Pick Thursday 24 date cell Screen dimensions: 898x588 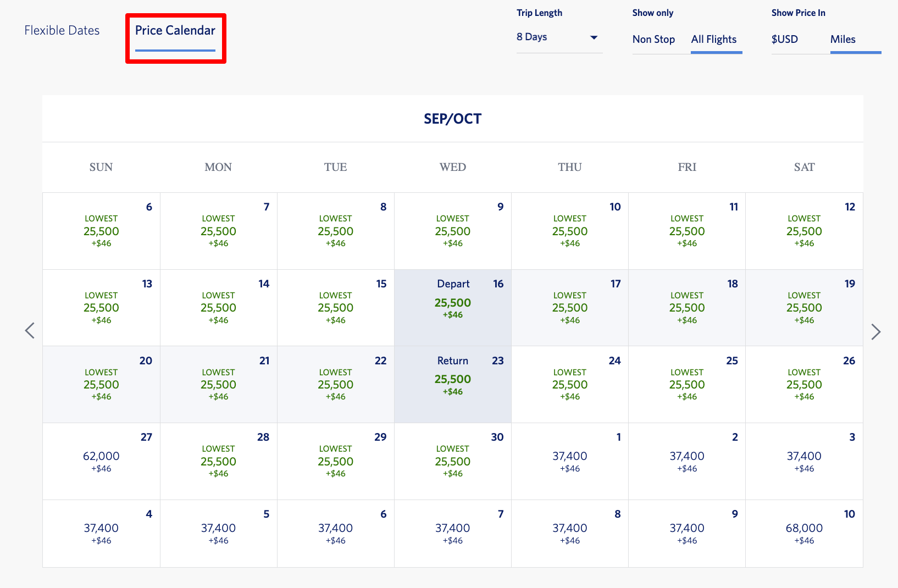570,385
